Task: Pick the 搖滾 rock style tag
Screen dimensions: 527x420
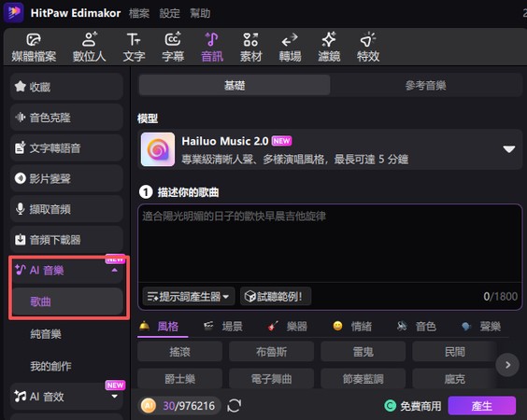Action: [179, 352]
